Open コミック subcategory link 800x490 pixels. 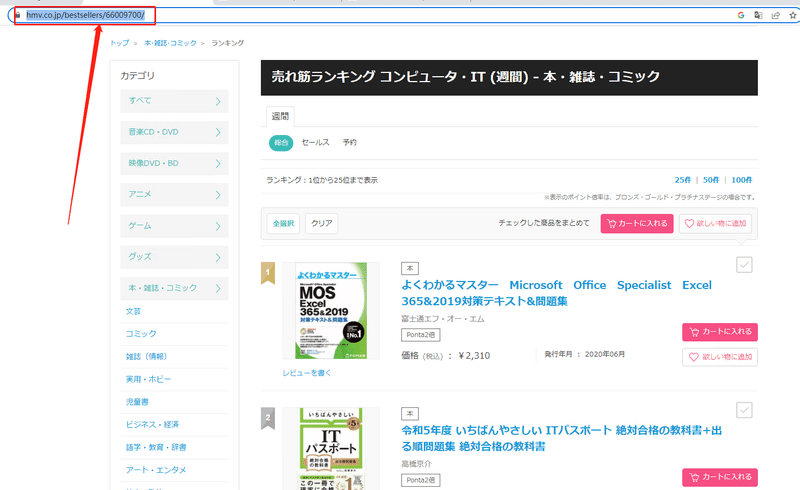pos(141,334)
